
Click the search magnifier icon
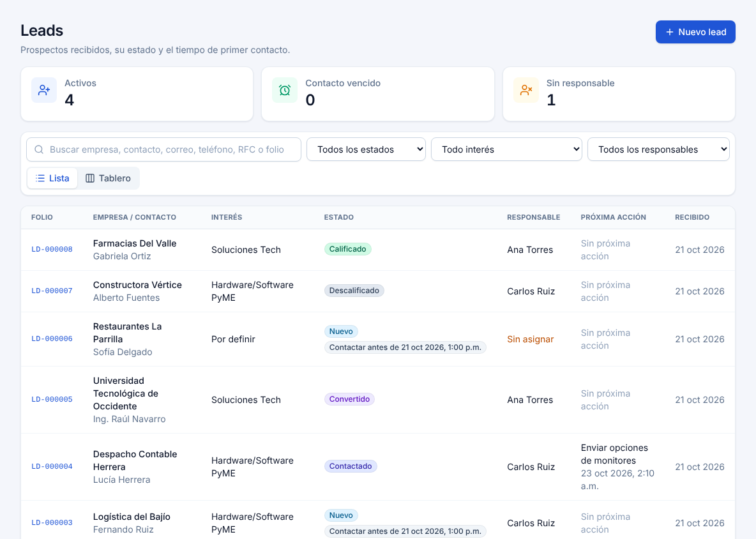pyautogui.click(x=39, y=149)
